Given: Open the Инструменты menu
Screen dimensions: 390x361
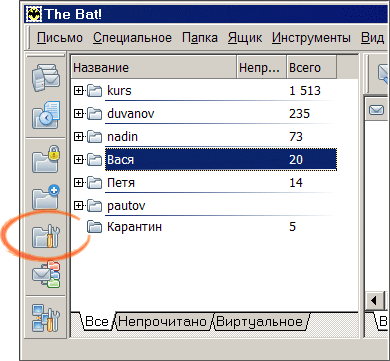Looking at the screenshot, I should [311, 38].
